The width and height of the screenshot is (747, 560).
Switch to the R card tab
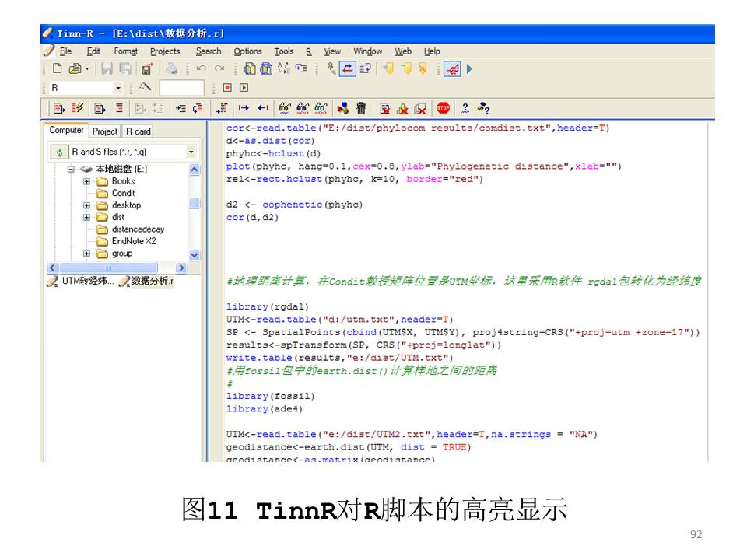click(138, 131)
